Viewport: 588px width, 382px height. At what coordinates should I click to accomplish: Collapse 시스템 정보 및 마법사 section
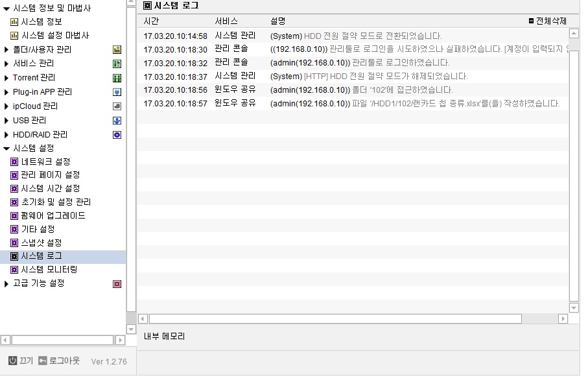6,8
